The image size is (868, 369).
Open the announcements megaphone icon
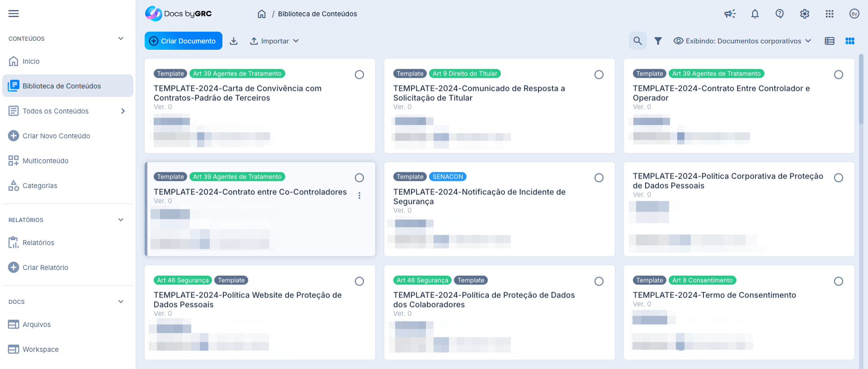pyautogui.click(x=730, y=14)
